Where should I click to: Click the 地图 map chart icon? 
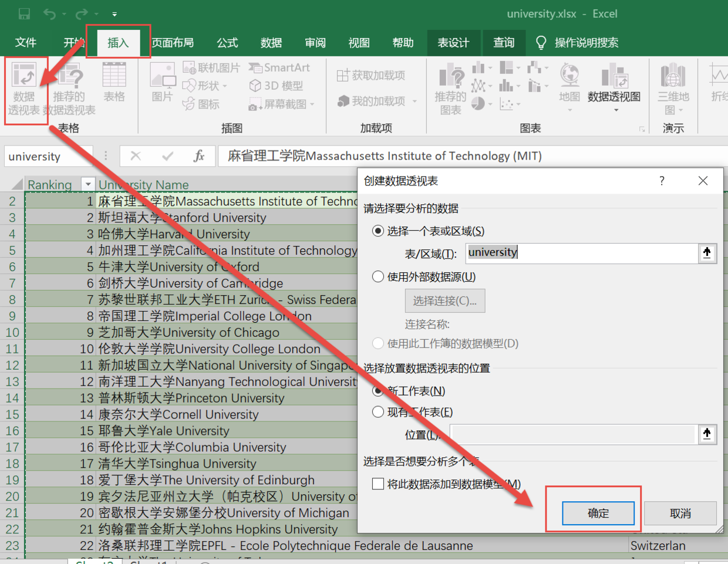tap(569, 75)
